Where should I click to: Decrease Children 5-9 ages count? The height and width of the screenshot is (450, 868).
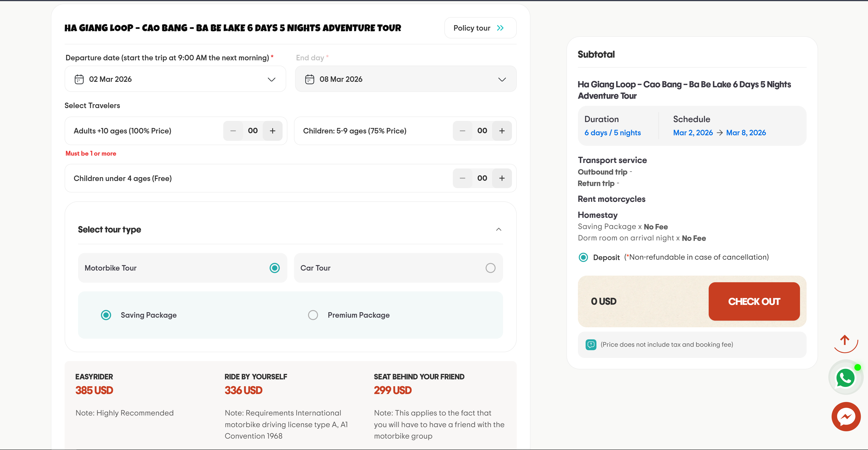pyautogui.click(x=462, y=131)
